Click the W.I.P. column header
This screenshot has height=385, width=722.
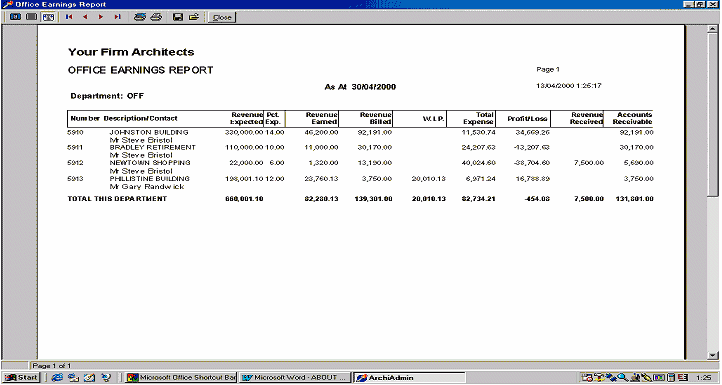click(x=433, y=119)
